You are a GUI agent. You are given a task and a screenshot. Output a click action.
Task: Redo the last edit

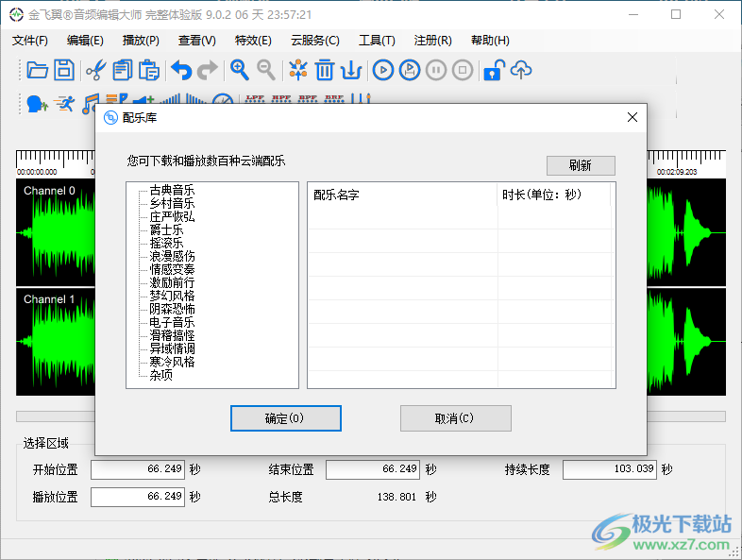tap(208, 70)
